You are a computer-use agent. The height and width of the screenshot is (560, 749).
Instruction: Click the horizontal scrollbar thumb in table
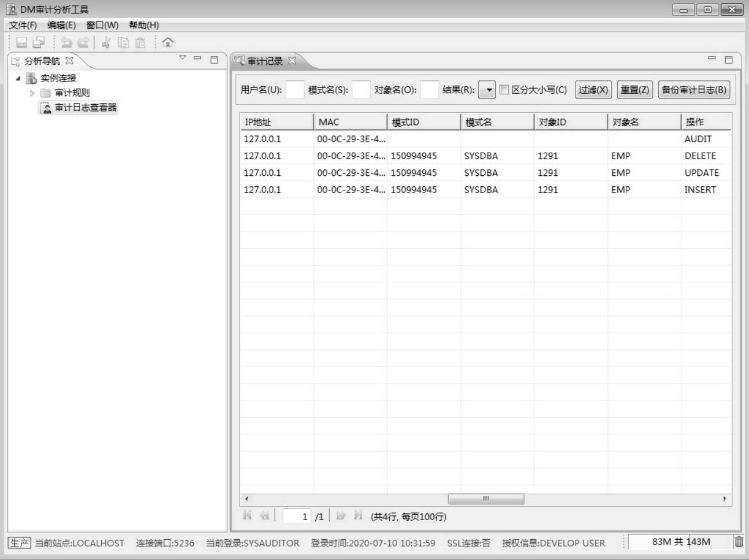486,499
